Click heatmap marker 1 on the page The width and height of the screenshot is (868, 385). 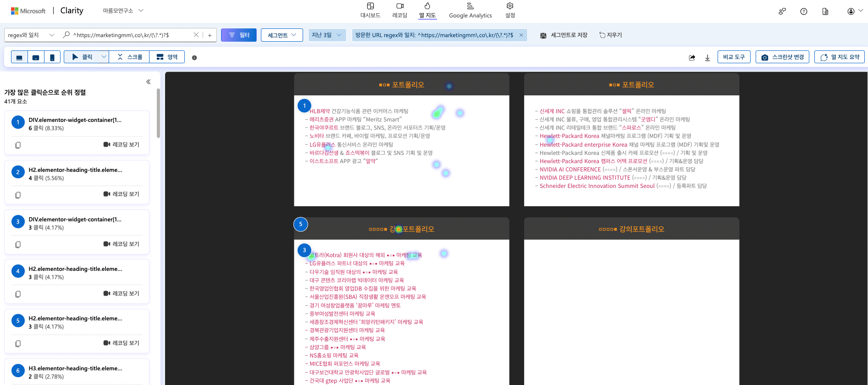tap(304, 106)
